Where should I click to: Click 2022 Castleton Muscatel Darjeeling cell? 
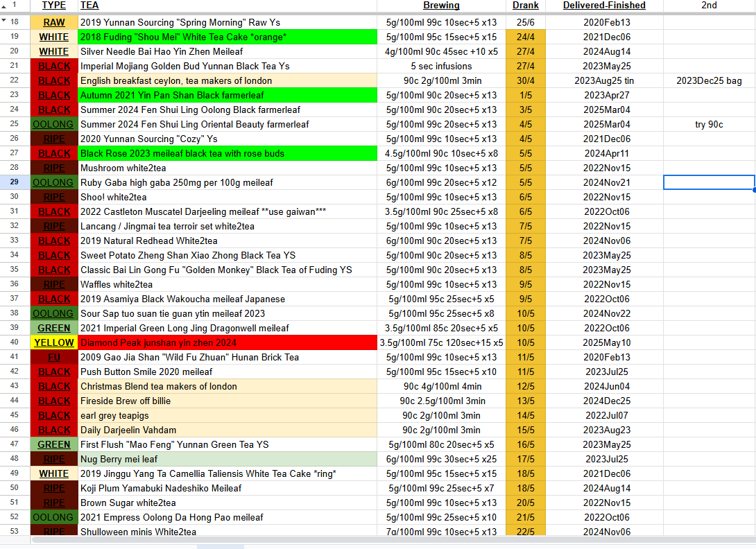[x=227, y=211]
